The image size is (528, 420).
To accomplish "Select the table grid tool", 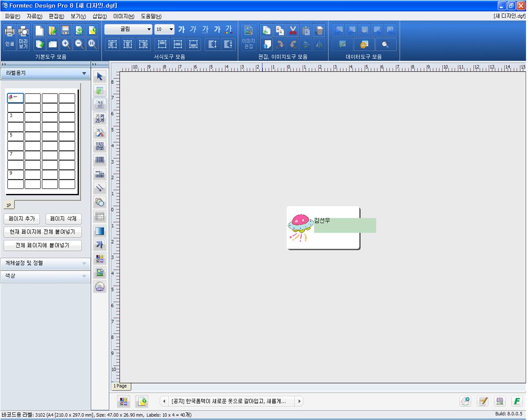I will (100, 216).
